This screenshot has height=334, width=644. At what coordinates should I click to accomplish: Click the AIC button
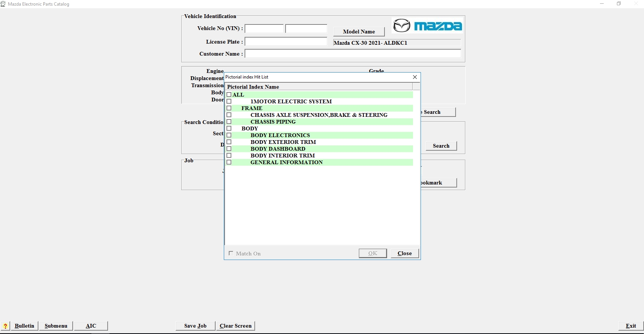point(91,326)
